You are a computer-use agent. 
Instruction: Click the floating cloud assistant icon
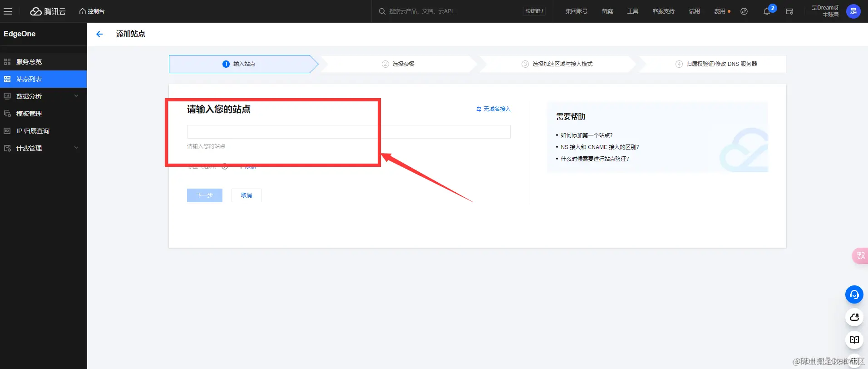854,317
